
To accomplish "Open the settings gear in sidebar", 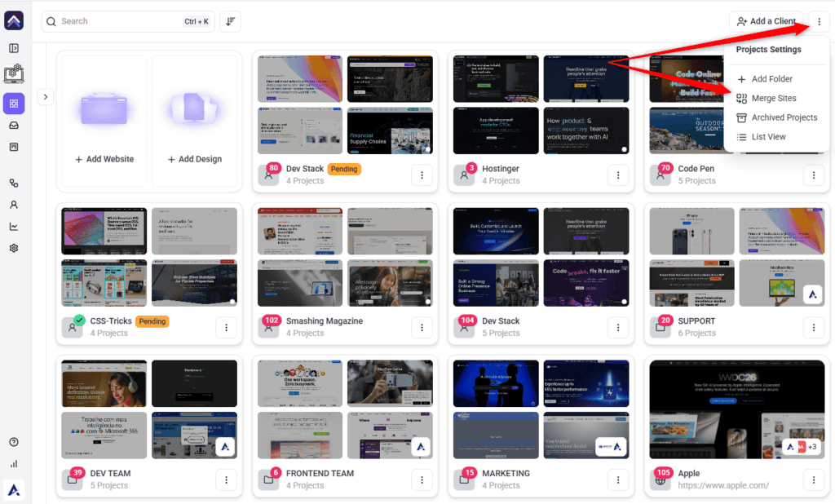I will pos(14,248).
